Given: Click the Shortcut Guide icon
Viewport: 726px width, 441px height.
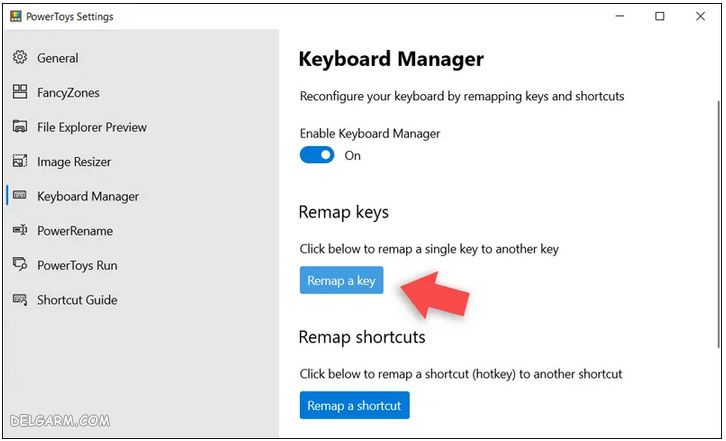Looking at the screenshot, I should (19, 300).
